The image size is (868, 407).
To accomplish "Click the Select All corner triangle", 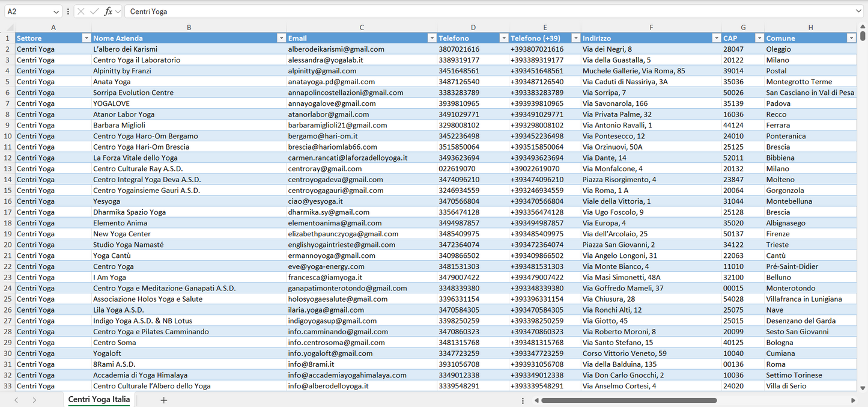I will (x=9, y=28).
